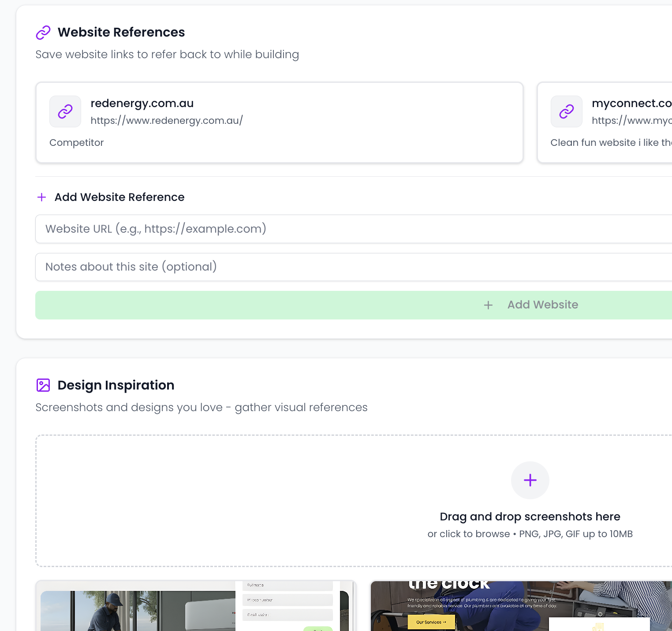Click 'Save website links to refer back' subtitle
Image resolution: width=672 pixels, height=631 pixels.
167,54
